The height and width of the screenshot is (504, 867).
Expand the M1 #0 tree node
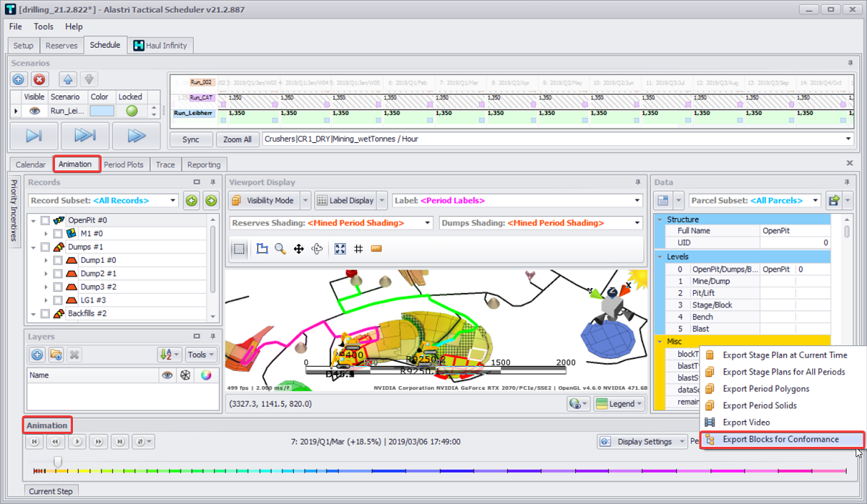click(46, 234)
